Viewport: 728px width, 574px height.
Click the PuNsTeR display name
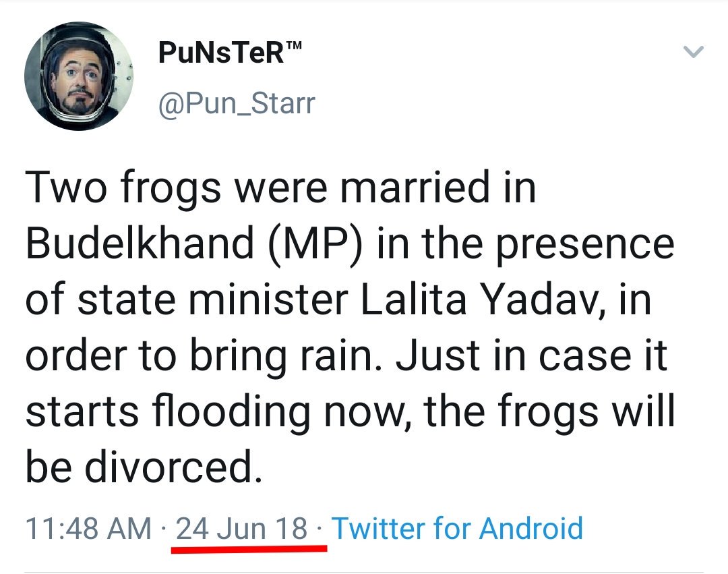tap(220, 53)
